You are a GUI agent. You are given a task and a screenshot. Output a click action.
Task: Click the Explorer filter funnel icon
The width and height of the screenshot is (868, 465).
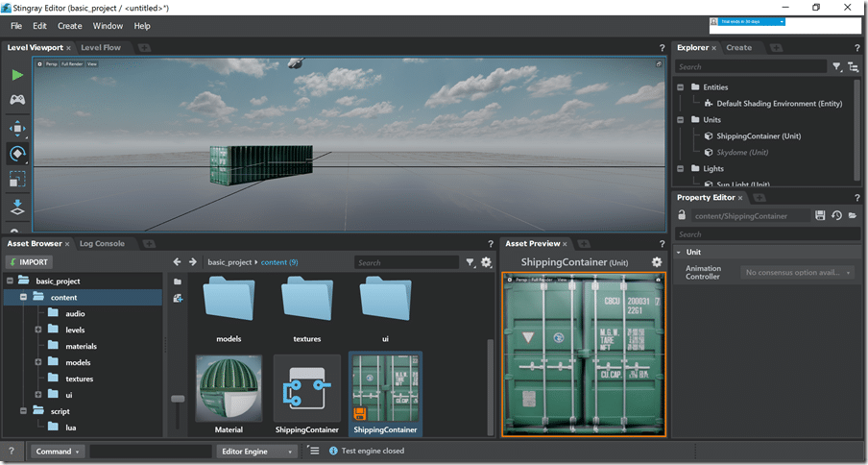click(836, 67)
